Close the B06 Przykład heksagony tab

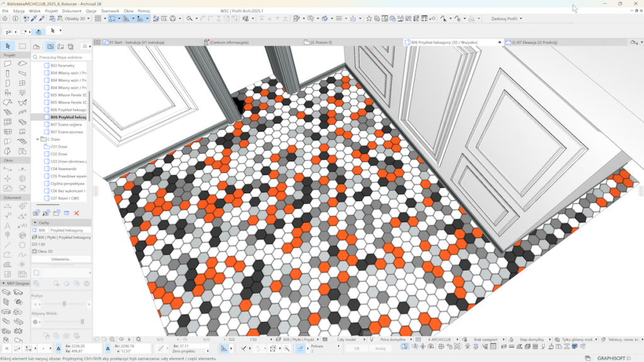[500, 42]
